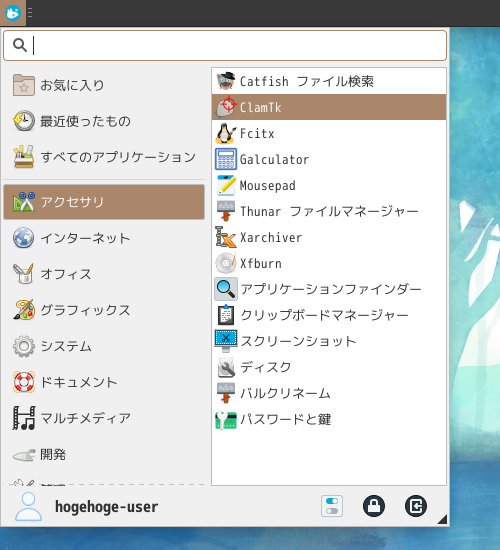Click the お気に入り label

coord(72,85)
